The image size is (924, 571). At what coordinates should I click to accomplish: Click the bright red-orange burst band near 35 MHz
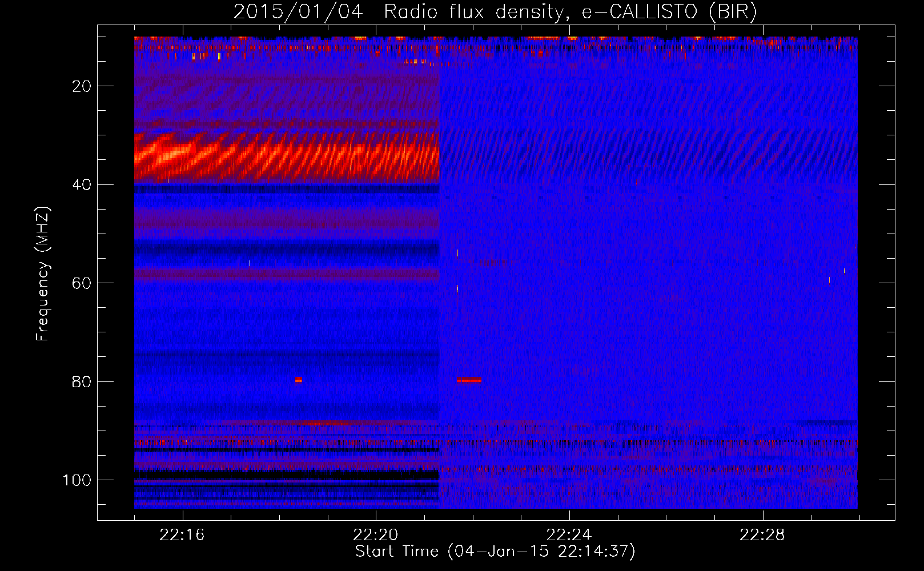click(x=287, y=157)
